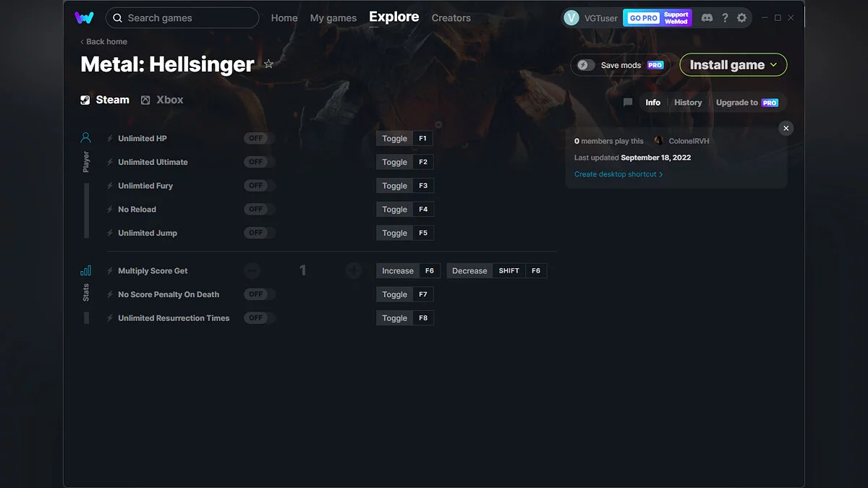Select the Explore tab
Screen dimensions: 868x488
(394, 17)
